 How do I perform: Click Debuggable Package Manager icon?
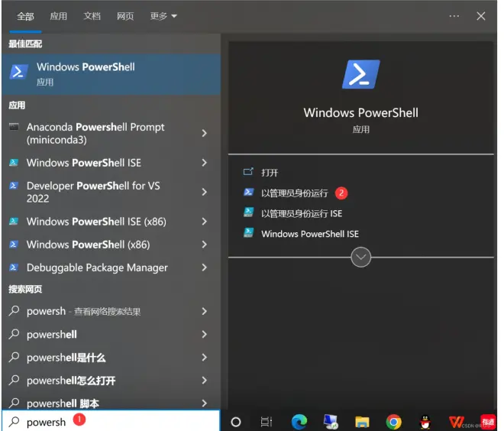pos(14,267)
